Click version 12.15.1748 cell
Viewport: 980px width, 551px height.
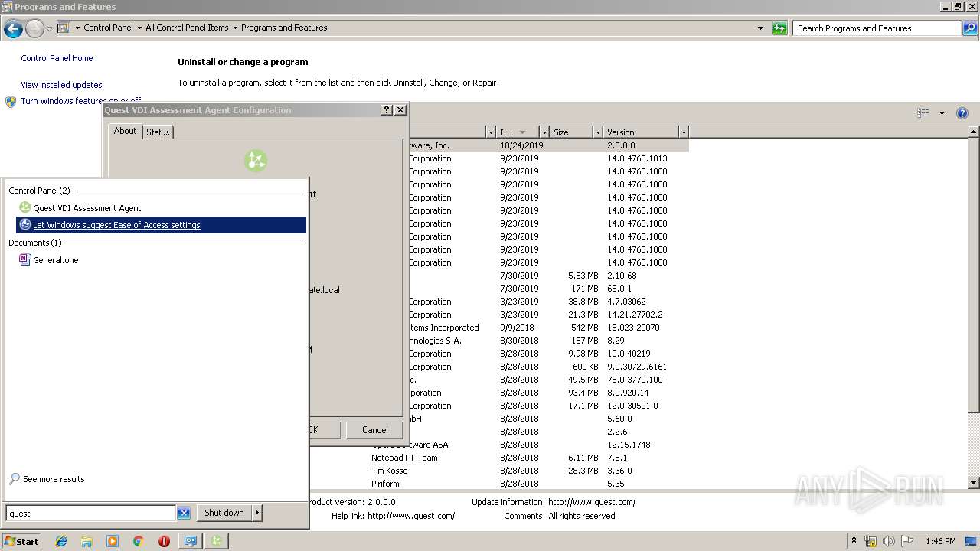tap(628, 445)
